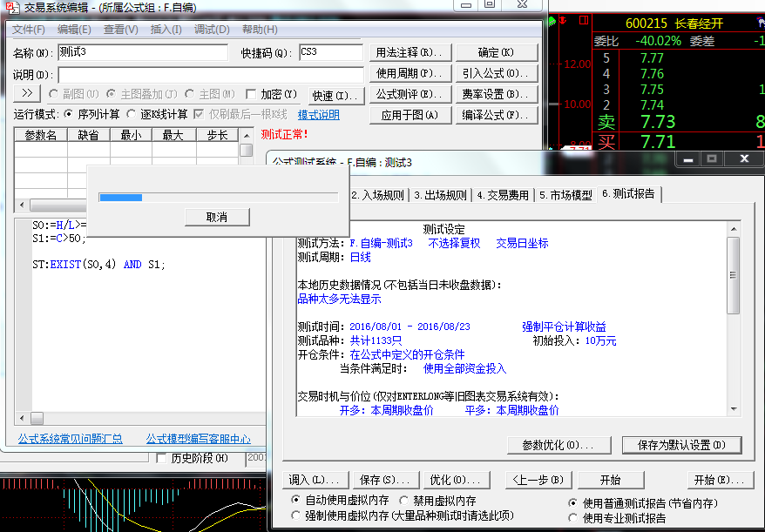The width and height of the screenshot is (765, 532).
Task: Click the 优化(O)... button
Action: click(x=456, y=480)
